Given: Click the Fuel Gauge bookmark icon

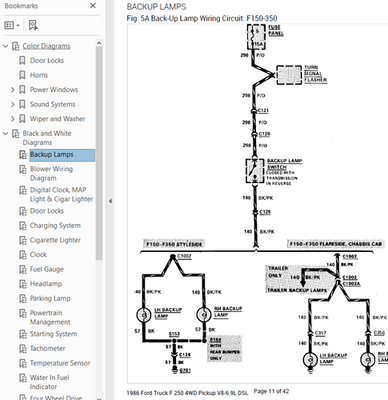Looking at the screenshot, I should coord(23,269).
